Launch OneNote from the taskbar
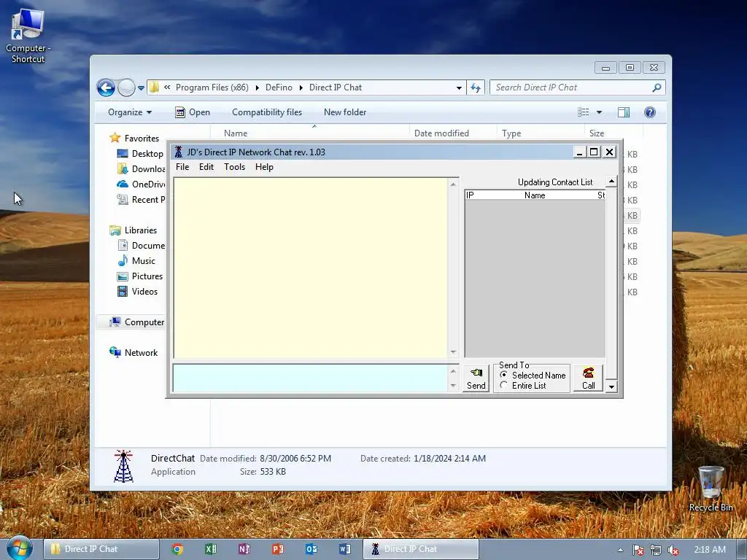Image resolution: width=747 pixels, height=560 pixels. point(244,549)
